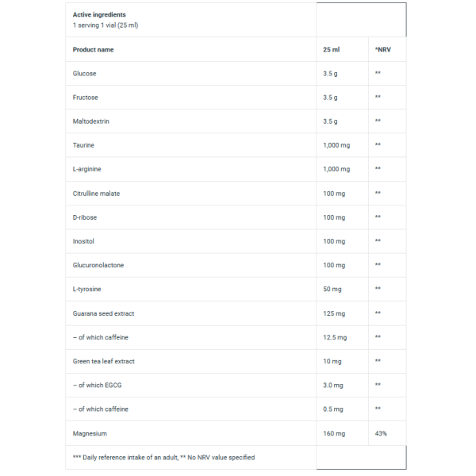Select the Glucuronolactone ingredient name
The image size is (476, 476).
[x=98, y=265]
